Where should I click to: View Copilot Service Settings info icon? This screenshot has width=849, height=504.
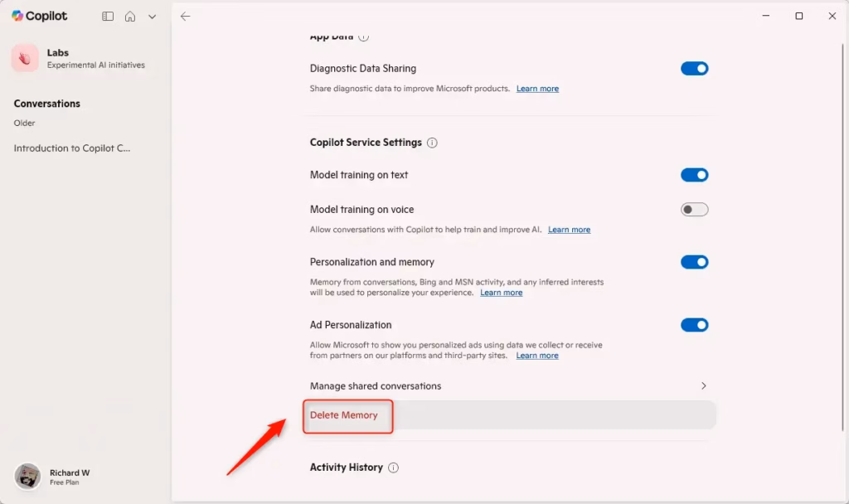click(x=432, y=142)
